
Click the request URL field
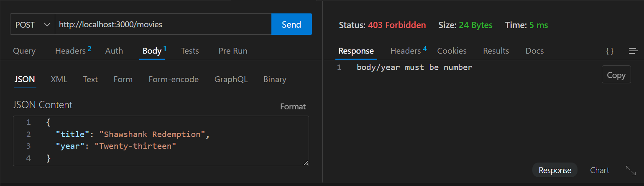(163, 24)
